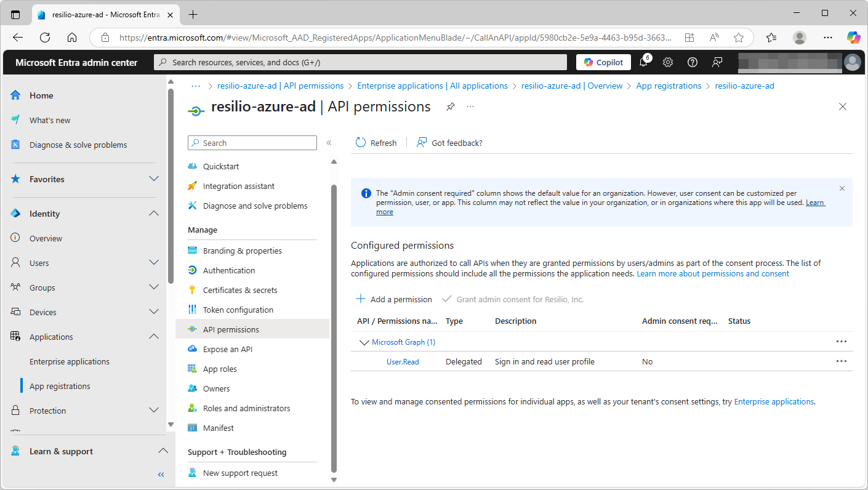Open the feedback headset icon
The width and height of the screenshot is (868, 490).
(x=717, y=62)
